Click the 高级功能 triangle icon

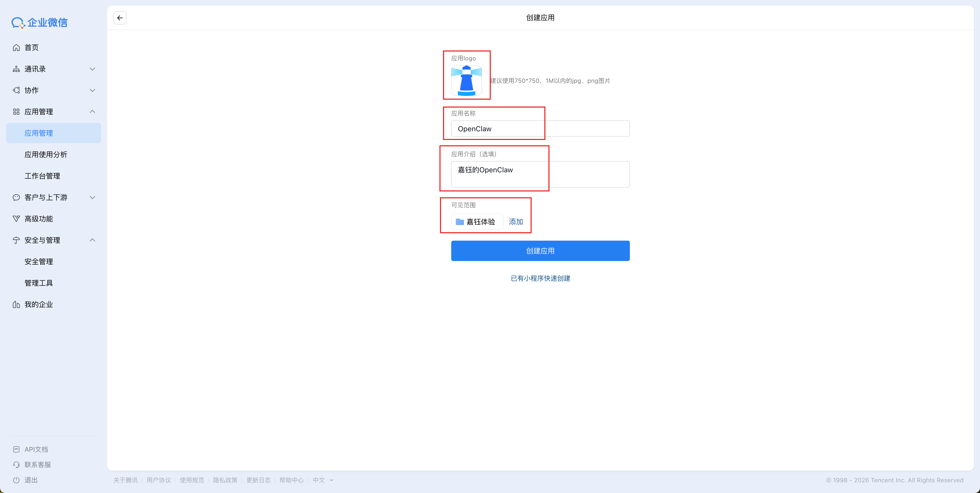[x=16, y=219]
